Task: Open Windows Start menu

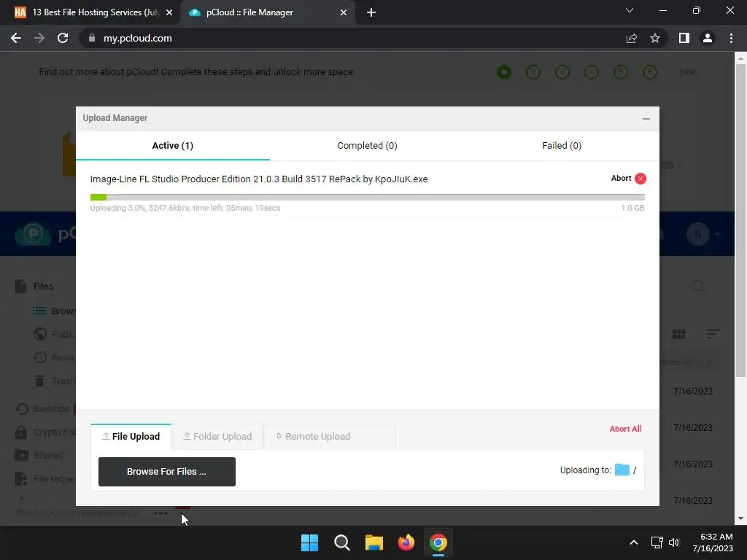Action: (309, 542)
